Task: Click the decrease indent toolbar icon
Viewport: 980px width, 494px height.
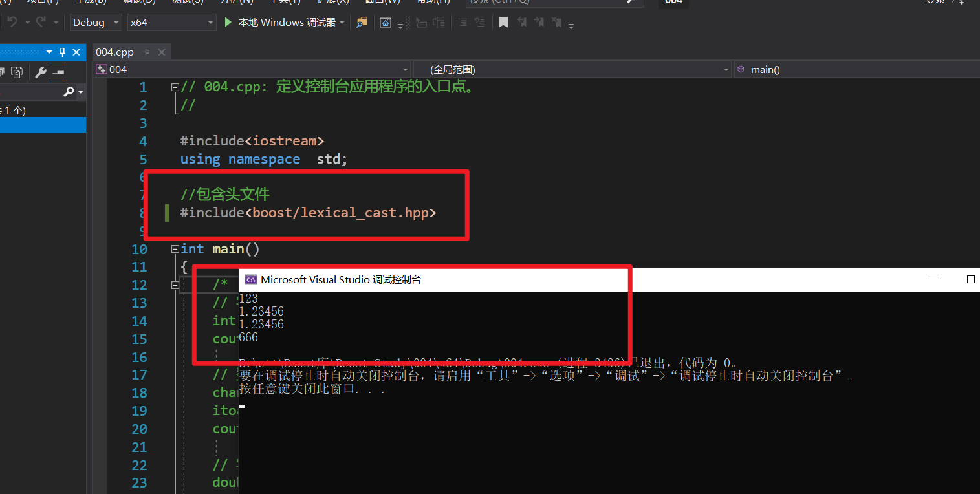Action: pos(421,23)
